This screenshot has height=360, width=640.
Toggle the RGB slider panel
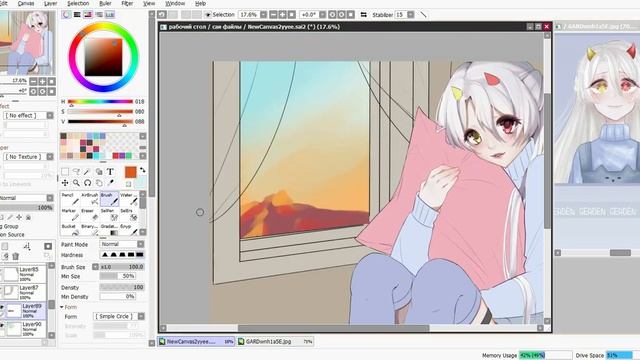[x=77, y=15]
